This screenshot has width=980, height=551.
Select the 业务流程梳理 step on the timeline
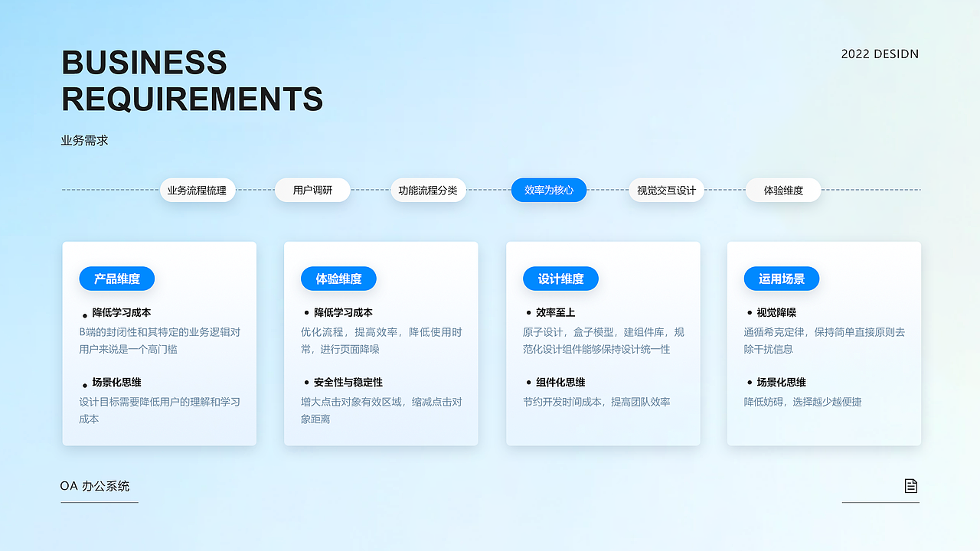(198, 190)
